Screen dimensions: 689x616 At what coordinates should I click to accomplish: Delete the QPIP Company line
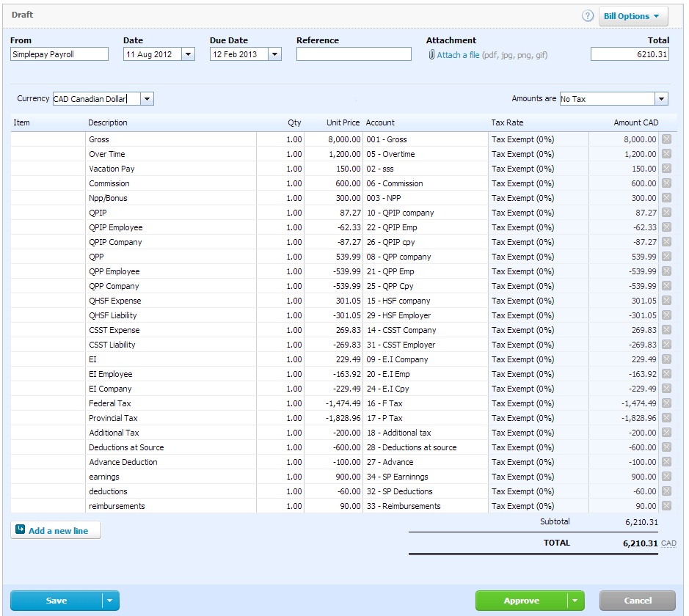pos(666,242)
